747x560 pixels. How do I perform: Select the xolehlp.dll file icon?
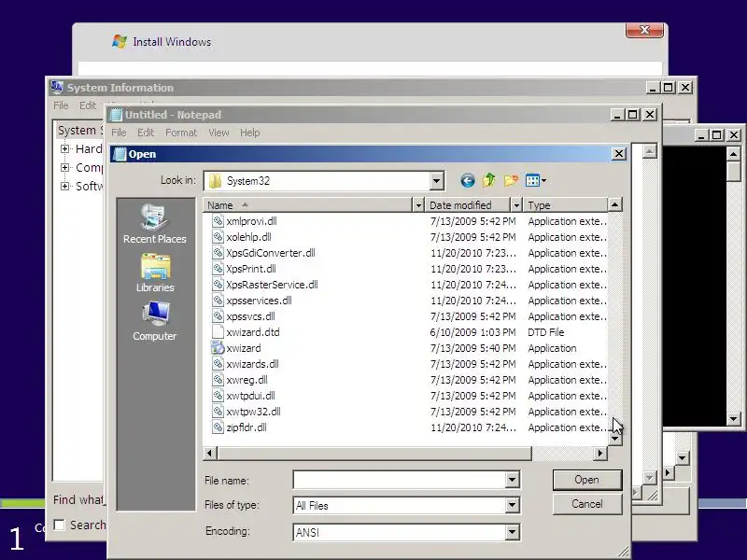(x=218, y=237)
